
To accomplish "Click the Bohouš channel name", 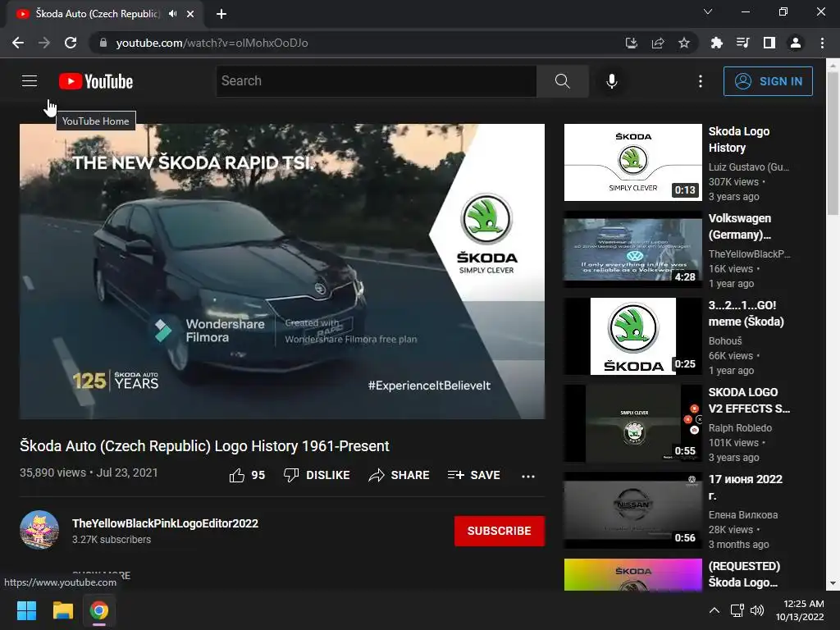I will 725,340.
